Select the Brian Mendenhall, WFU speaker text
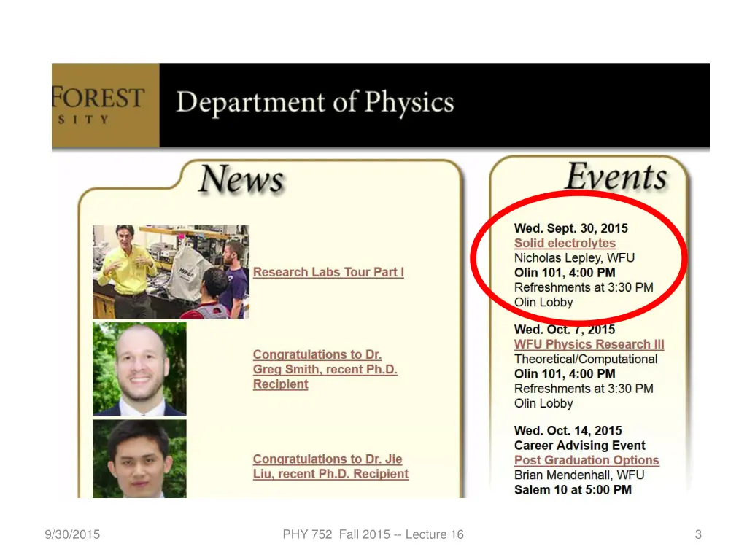 579,475
